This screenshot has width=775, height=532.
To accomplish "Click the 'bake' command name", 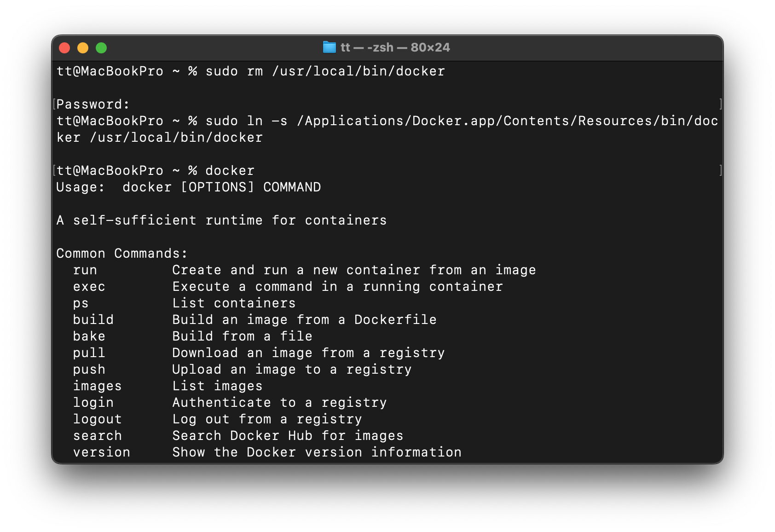I will [x=89, y=336].
